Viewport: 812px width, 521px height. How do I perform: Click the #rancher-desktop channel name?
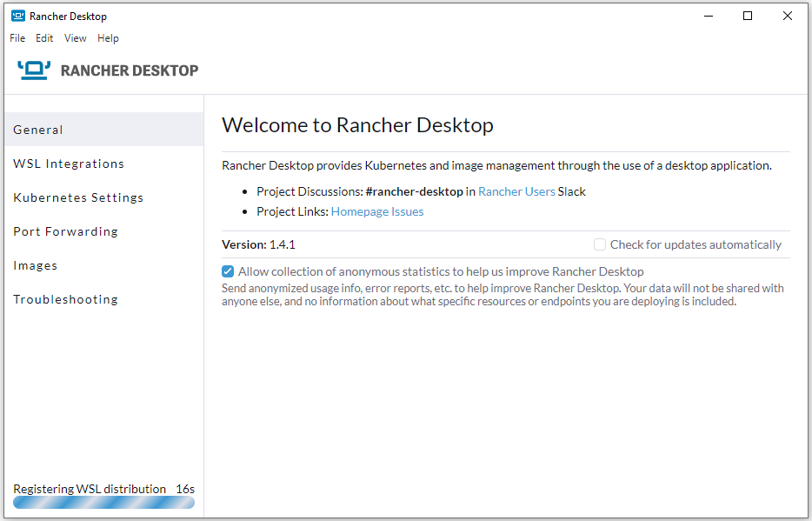pos(415,191)
